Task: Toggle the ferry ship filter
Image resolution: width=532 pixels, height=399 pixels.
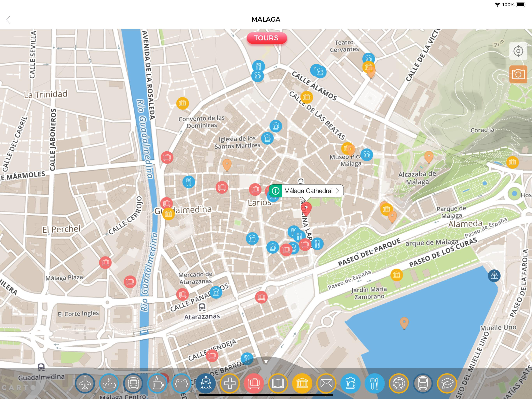Action: point(206,383)
